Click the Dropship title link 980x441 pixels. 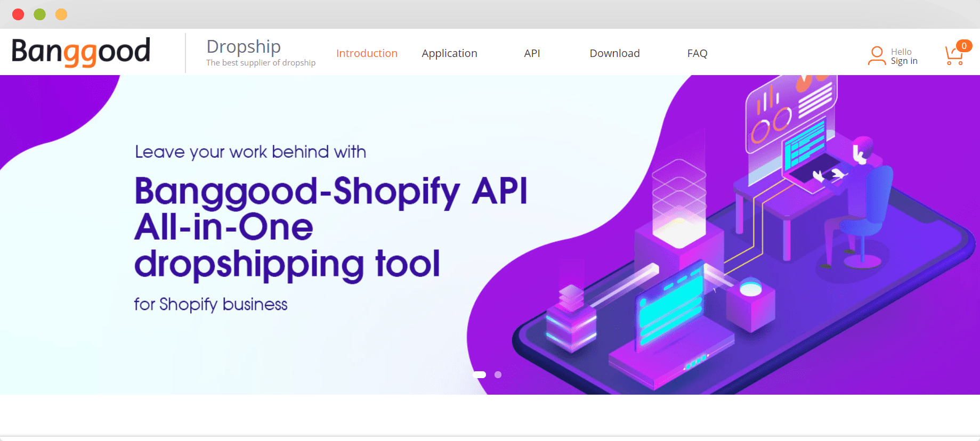[244, 46]
